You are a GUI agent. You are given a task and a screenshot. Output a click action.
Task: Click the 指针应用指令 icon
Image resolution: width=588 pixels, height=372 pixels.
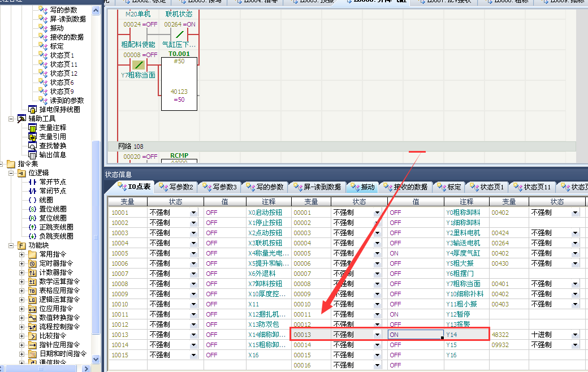tap(32, 345)
